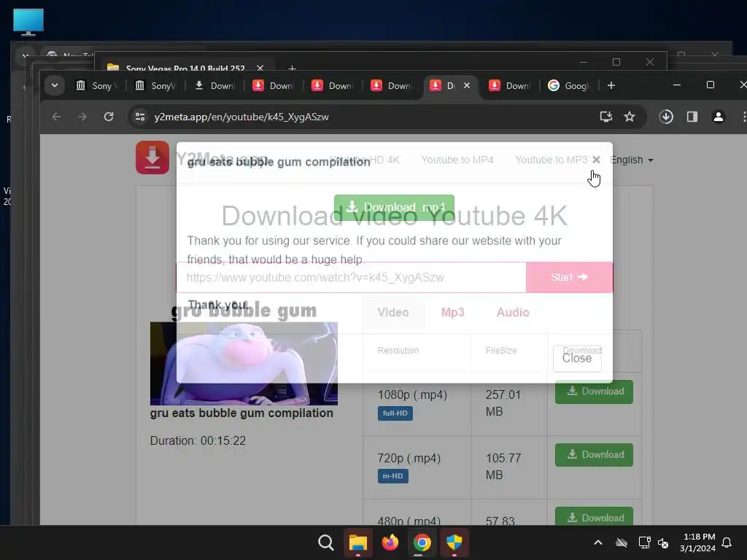
Task: Download the 480p mp4 video
Action: tap(594, 517)
